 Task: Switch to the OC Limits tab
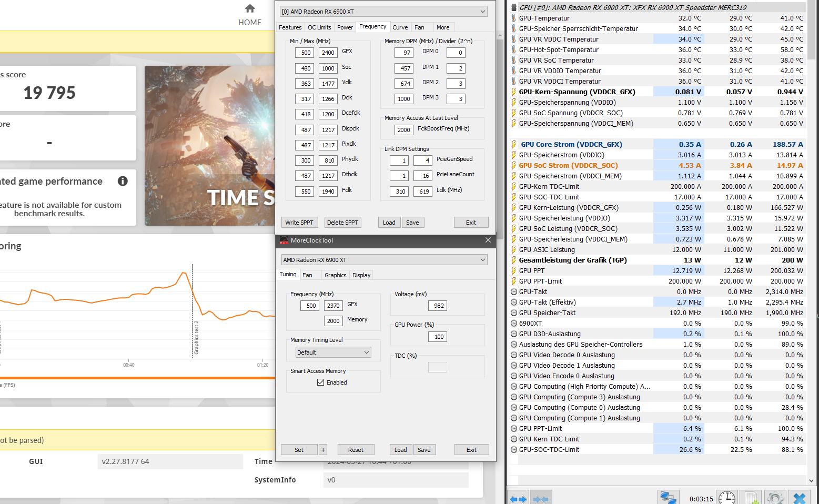point(319,27)
